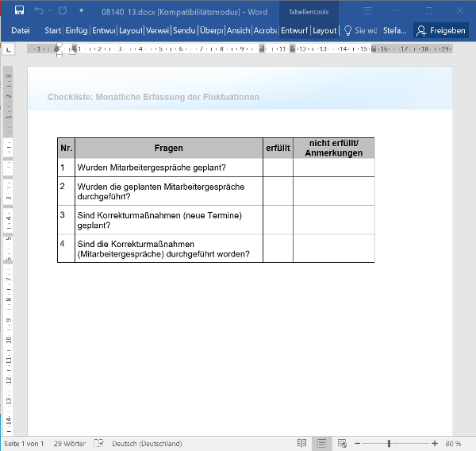
Task: Click the Save icon in title bar
Action: click(19, 11)
